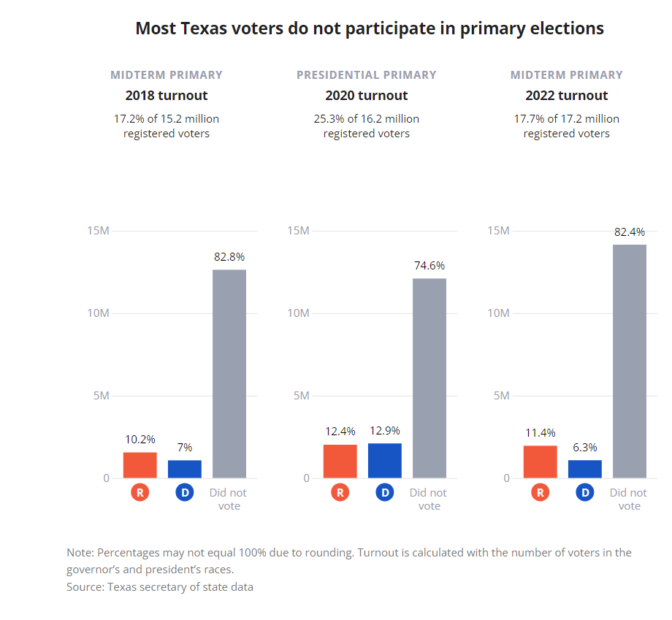Click the 2022 turnout heading
Image resolution: width=672 pixels, height=620 pixels.
click(x=567, y=96)
